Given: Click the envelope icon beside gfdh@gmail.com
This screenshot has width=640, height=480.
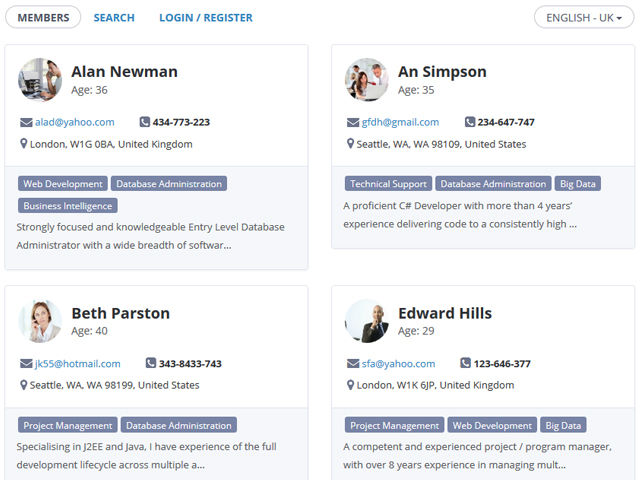Looking at the screenshot, I should (x=353, y=122).
